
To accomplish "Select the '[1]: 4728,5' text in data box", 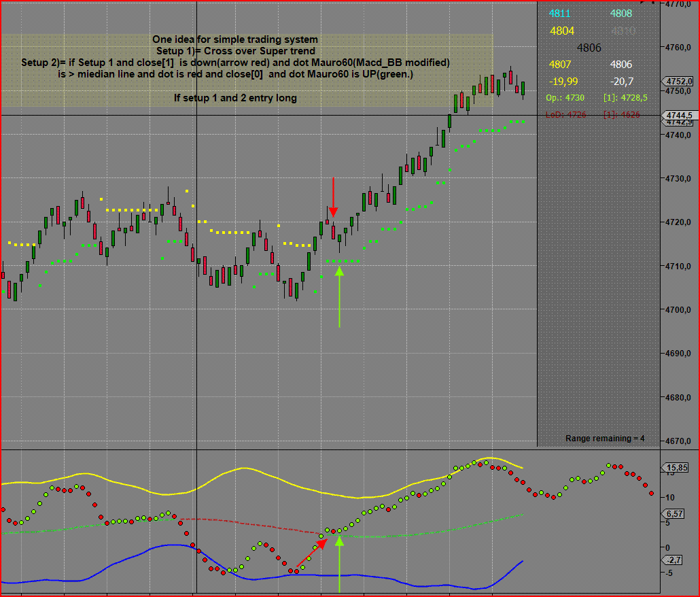I will (625, 98).
